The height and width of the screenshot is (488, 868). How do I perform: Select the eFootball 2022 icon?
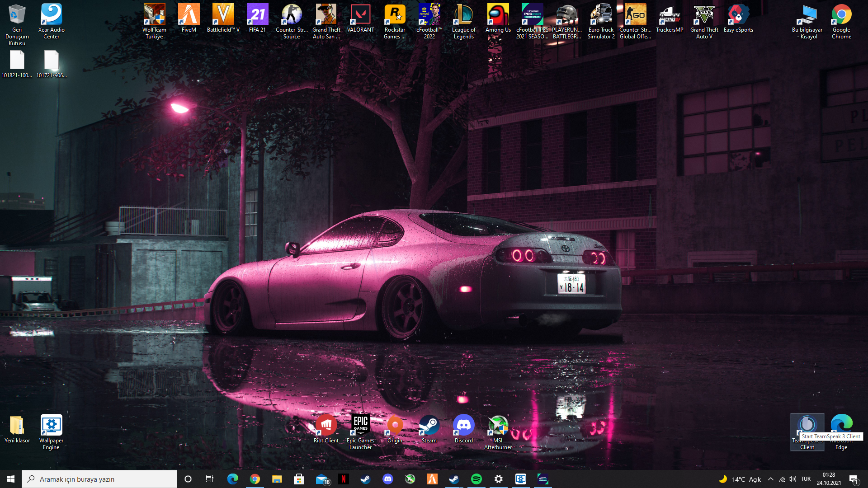(x=429, y=21)
